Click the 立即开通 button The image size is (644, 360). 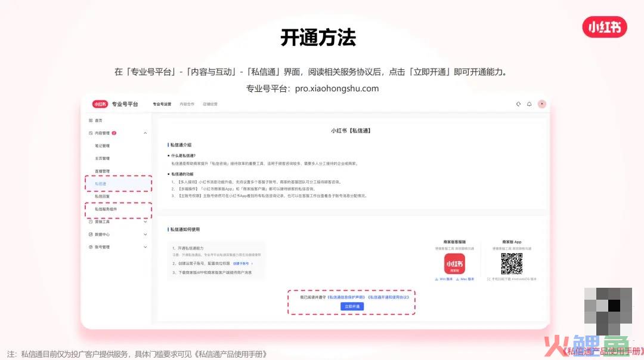[x=352, y=306]
